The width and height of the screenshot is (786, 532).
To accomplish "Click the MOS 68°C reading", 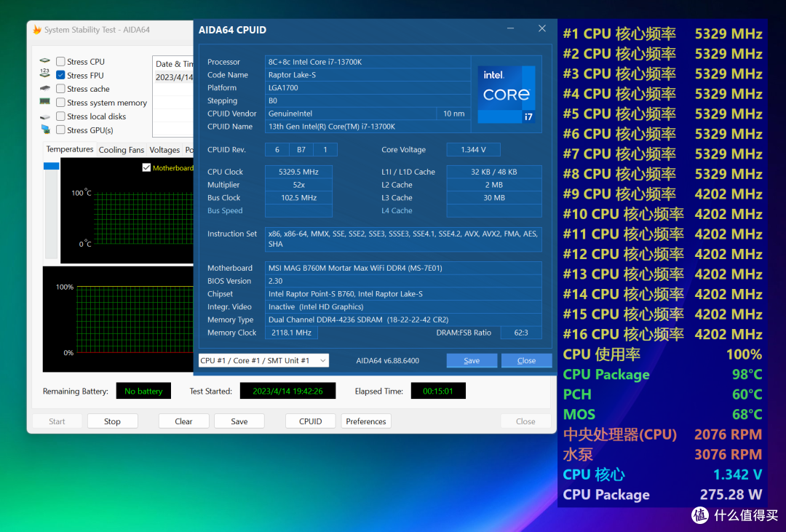I will pos(662,415).
